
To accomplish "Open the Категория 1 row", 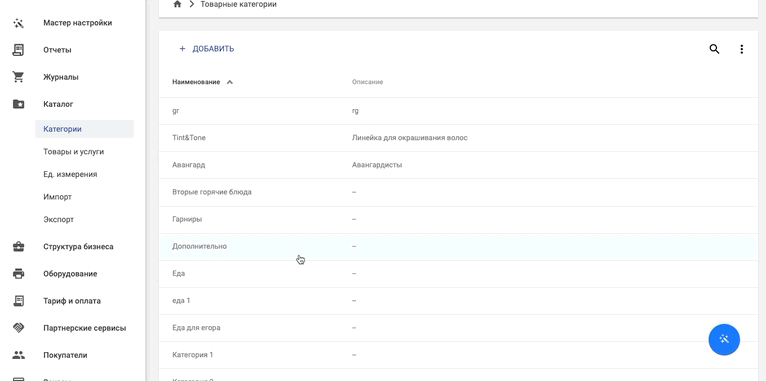I will coord(458,355).
